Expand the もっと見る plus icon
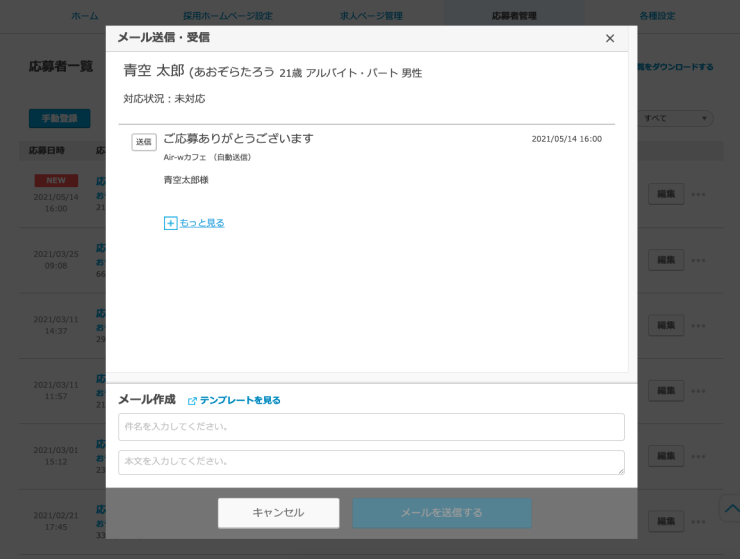Image resolution: width=740 pixels, height=559 pixels. point(170,223)
